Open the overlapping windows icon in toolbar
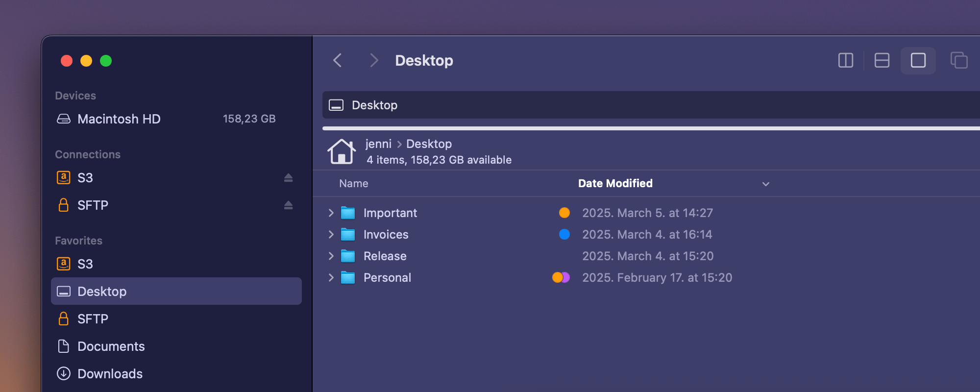This screenshot has width=980, height=392. (x=959, y=60)
